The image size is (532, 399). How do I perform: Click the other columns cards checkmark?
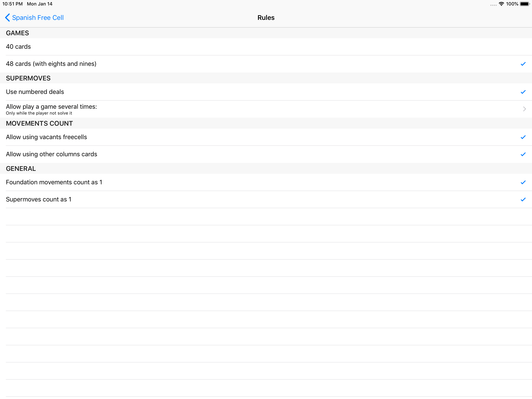click(x=523, y=154)
